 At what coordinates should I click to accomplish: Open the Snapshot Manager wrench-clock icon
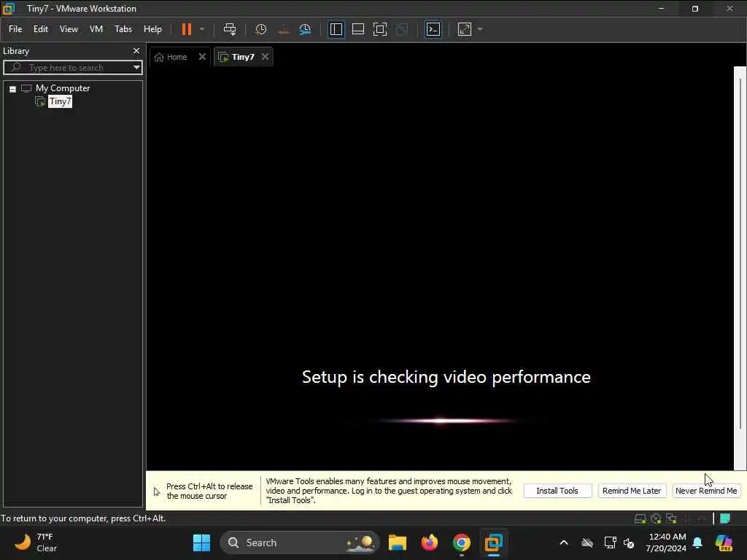click(x=305, y=29)
